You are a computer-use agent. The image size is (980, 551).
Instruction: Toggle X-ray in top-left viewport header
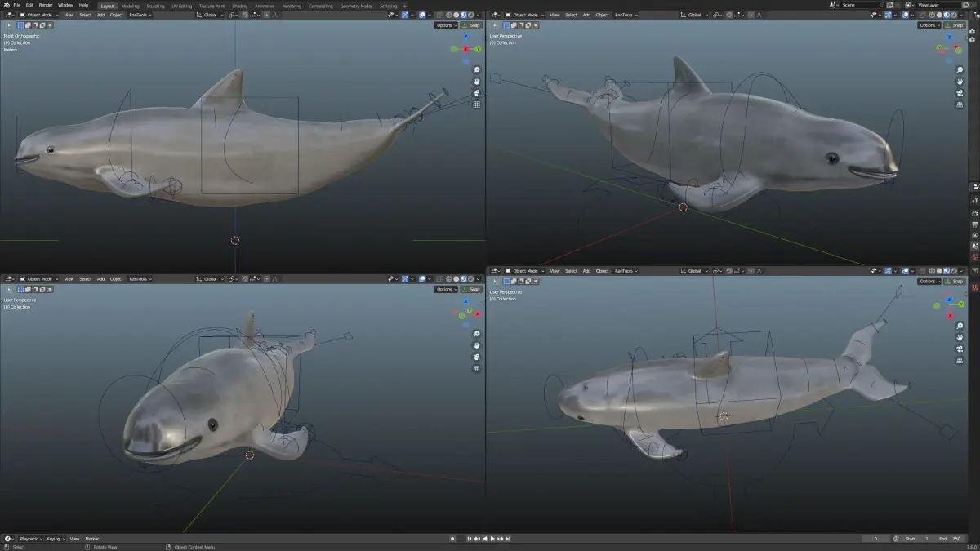click(x=439, y=15)
